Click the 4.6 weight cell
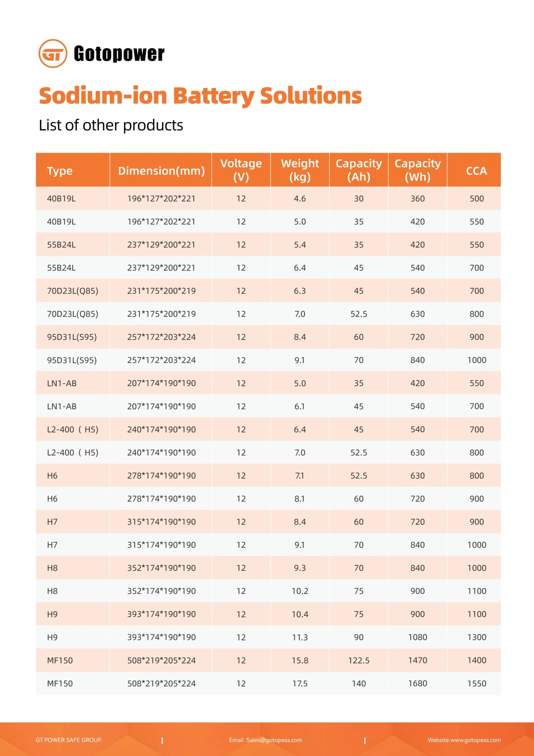 point(300,198)
